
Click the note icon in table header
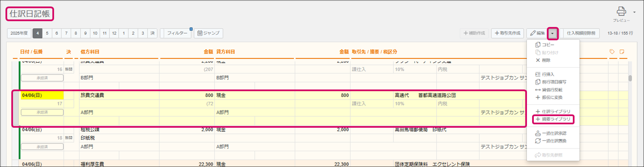point(622,52)
